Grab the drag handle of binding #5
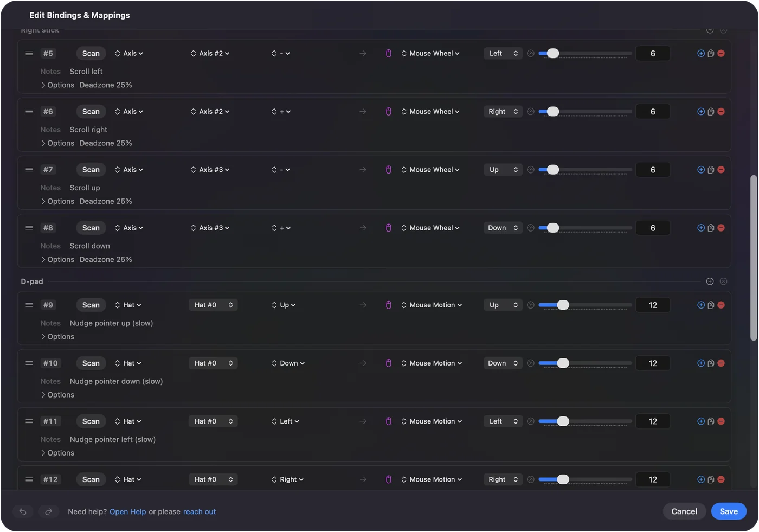This screenshot has width=759, height=532. [29, 53]
